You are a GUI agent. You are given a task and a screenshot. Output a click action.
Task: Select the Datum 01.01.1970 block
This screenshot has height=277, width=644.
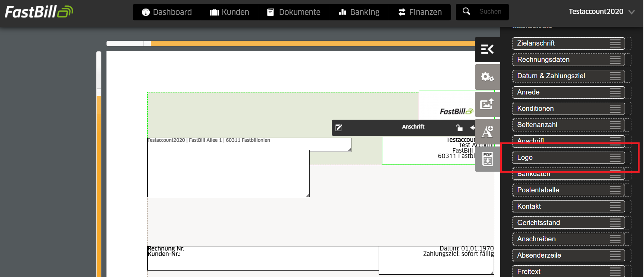click(x=436, y=260)
